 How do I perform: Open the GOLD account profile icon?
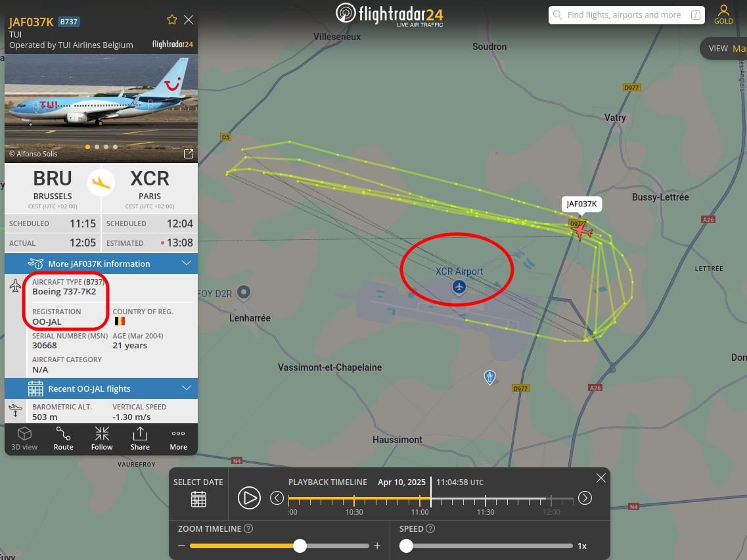tap(723, 14)
